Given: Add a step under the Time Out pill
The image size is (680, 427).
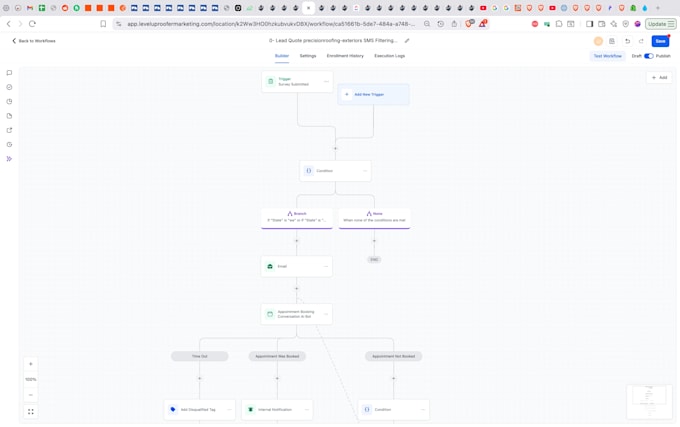Looking at the screenshot, I should (199, 378).
